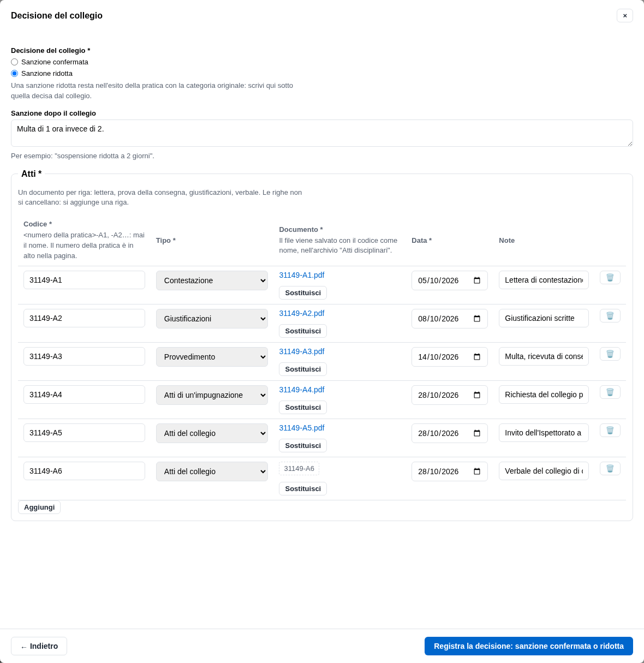
Task: Open the 31149-A5.pdf document link
Action: point(302,428)
